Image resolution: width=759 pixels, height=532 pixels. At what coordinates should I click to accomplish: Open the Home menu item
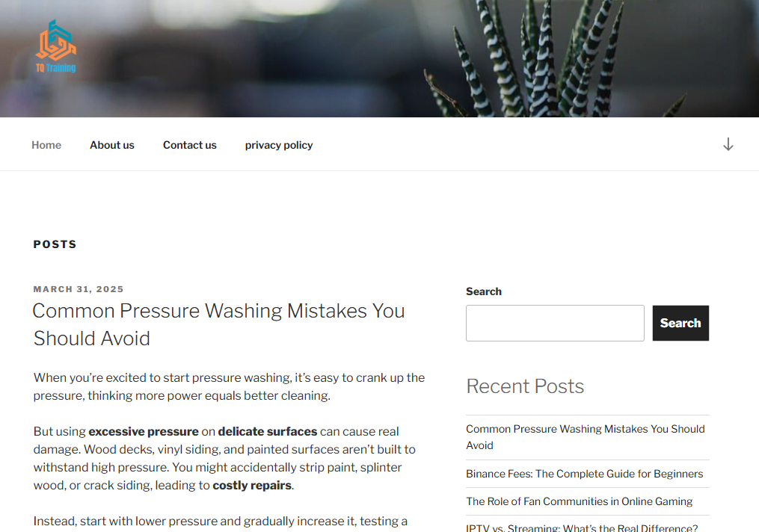46,145
